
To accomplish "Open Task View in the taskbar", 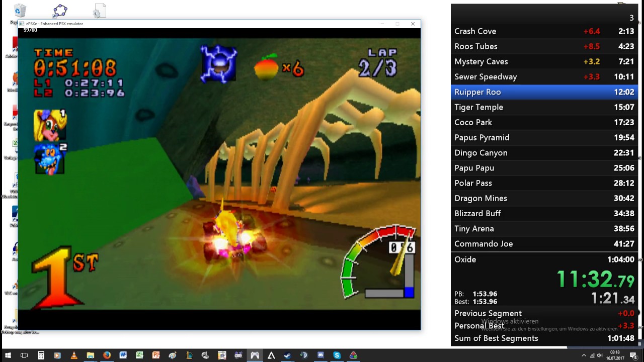I will click(x=24, y=355).
